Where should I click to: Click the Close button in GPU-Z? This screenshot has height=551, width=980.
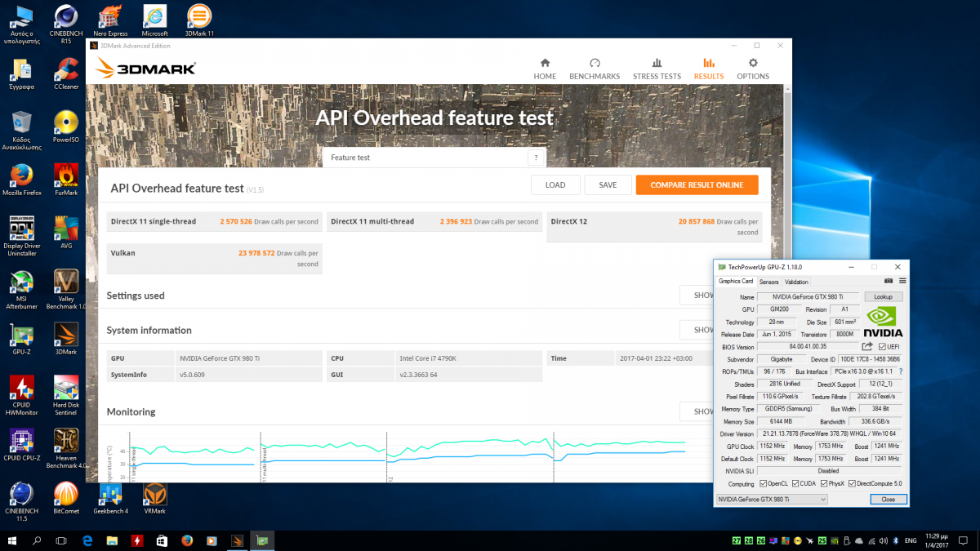pyautogui.click(x=889, y=499)
